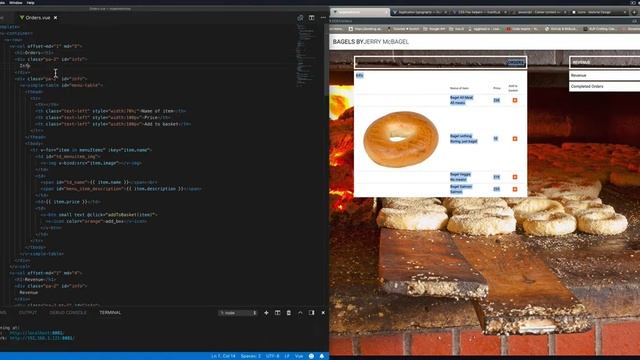The height and width of the screenshot is (360, 640).
Task: Select language mode Vue in status bar
Action: point(299,356)
